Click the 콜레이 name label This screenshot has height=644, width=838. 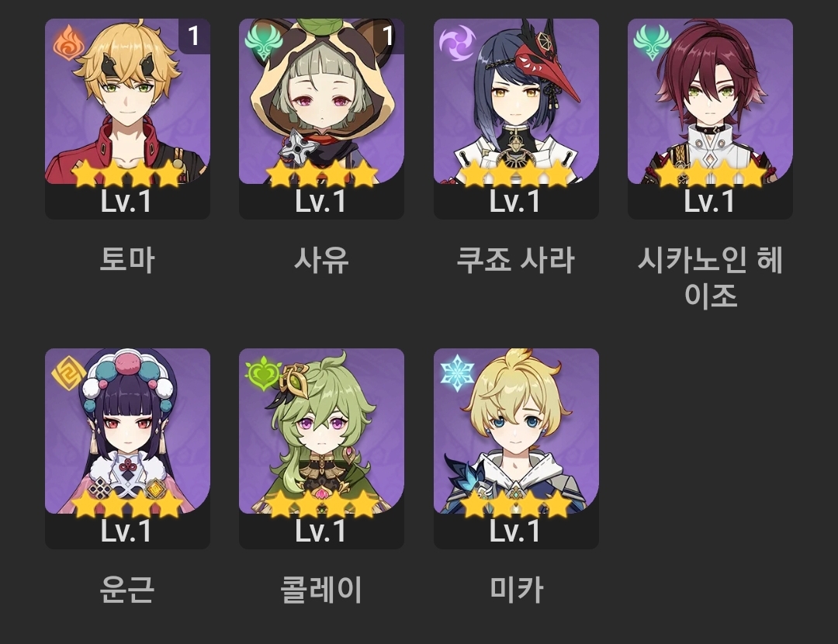(x=321, y=590)
